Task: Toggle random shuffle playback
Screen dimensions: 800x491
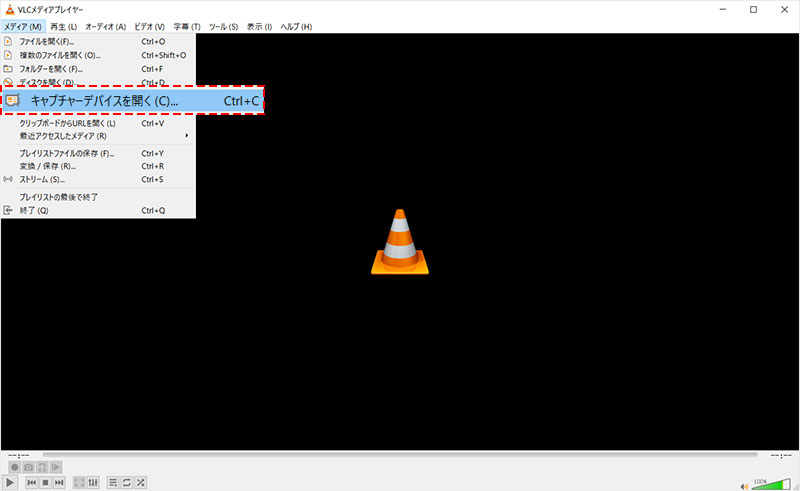Action: click(140, 482)
